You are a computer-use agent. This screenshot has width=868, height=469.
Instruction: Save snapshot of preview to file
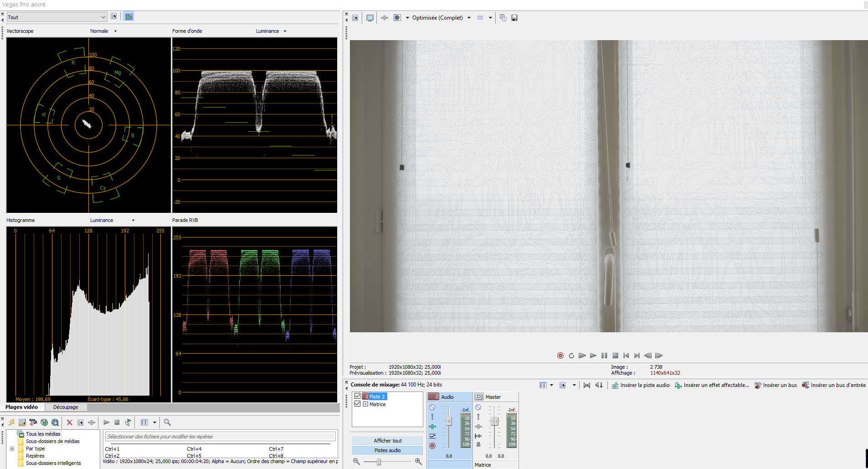[514, 18]
